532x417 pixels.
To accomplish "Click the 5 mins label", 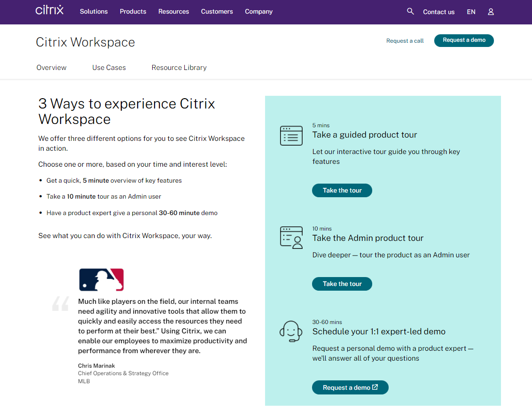I will (x=321, y=125).
